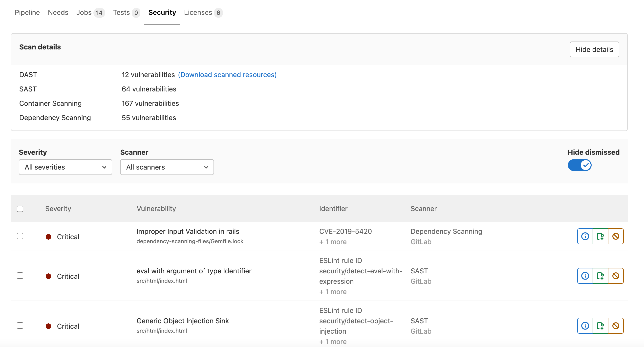Open info for eval with argument vulnerability

(x=585, y=276)
